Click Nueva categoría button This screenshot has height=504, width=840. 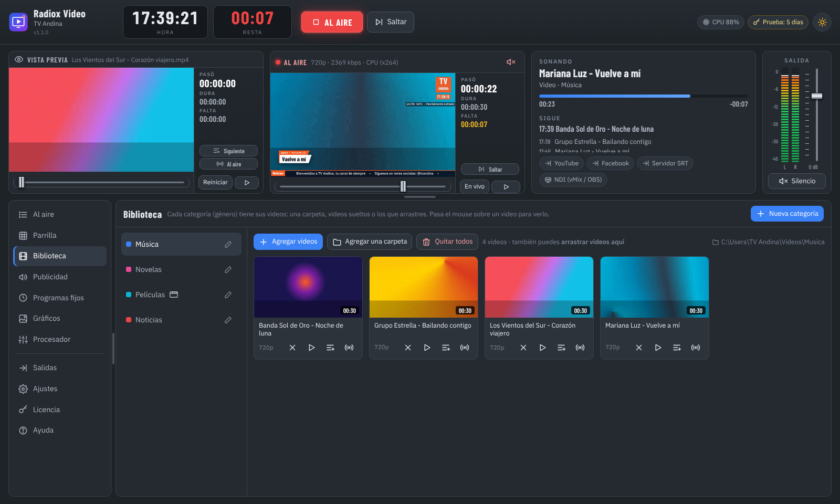point(787,214)
